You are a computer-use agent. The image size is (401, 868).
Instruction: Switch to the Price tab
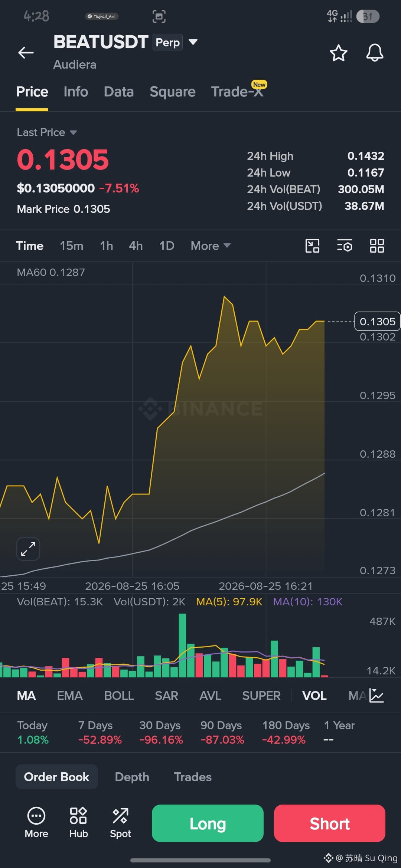[32, 92]
